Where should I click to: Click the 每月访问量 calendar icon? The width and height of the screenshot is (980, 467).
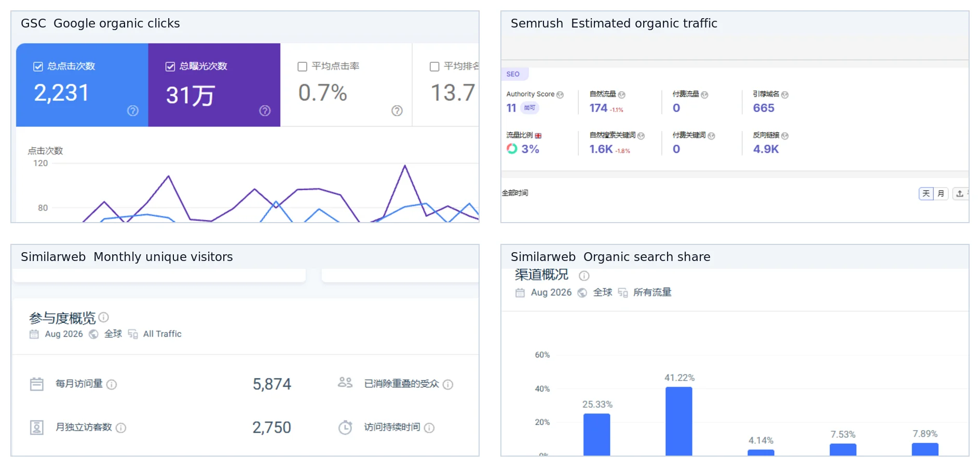(37, 384)
